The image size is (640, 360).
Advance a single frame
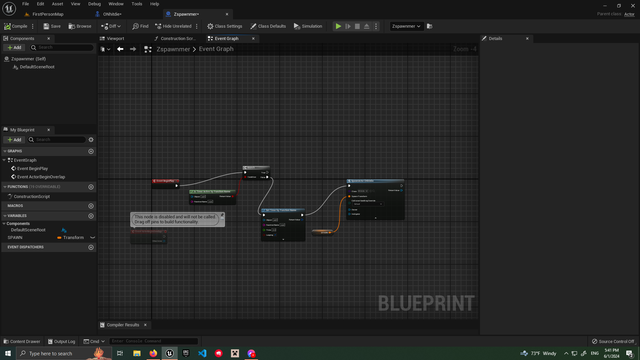[x=348, y=26]
